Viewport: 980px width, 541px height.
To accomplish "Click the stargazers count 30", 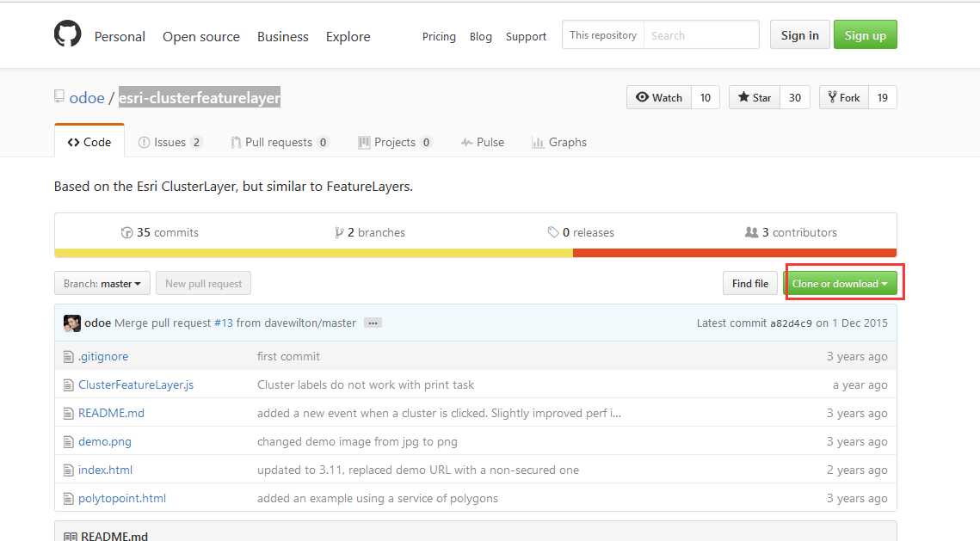I will [795, 97].
